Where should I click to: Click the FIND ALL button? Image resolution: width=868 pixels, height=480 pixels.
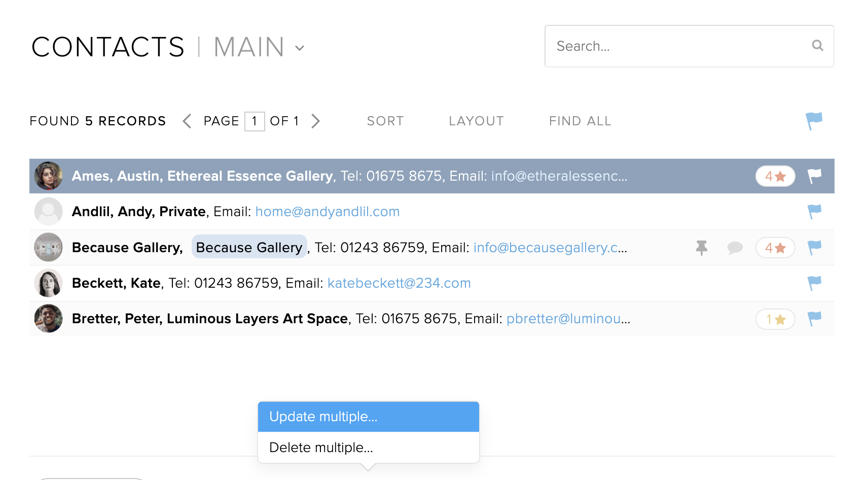coord(580,121)
